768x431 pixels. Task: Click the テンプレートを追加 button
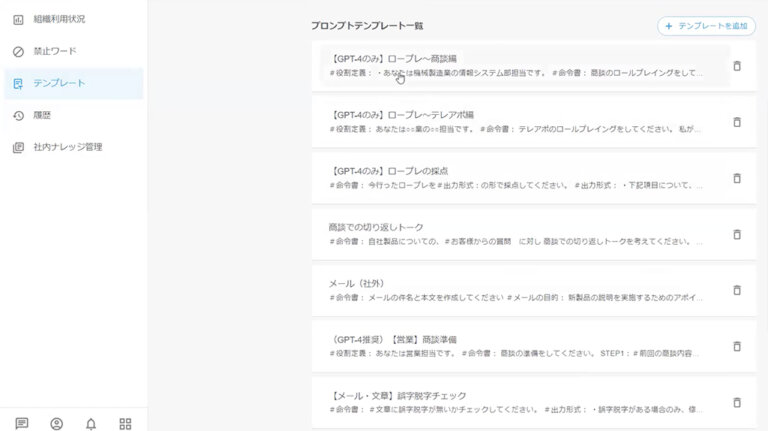706,26
